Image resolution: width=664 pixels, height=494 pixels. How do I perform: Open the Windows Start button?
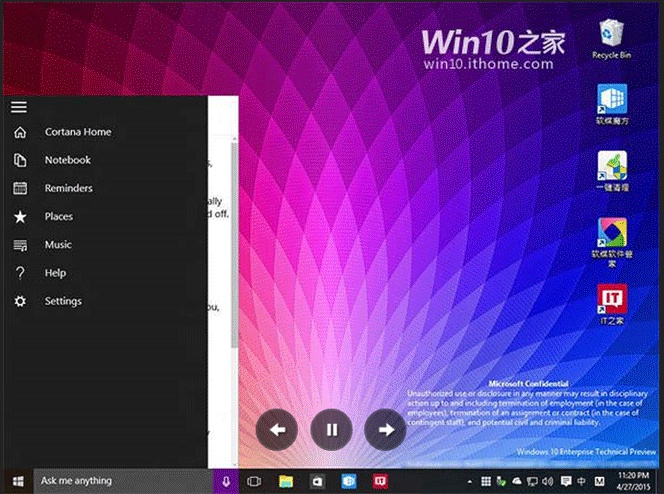pos(18,481)
